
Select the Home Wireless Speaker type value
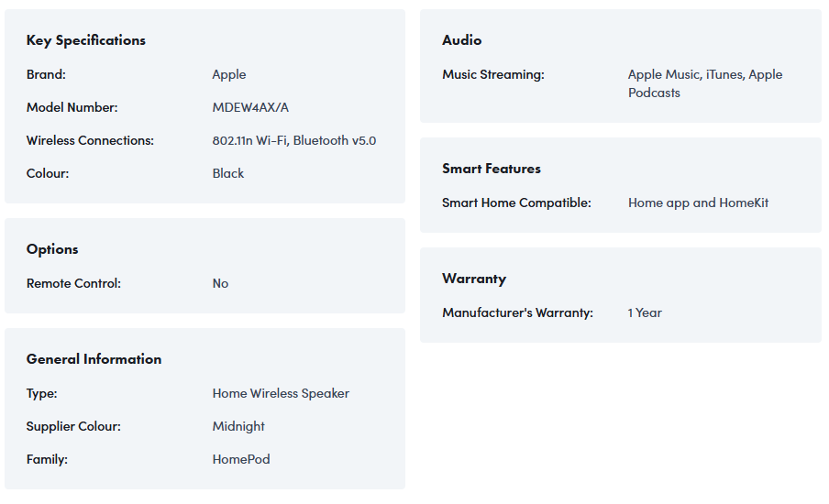point(281,393)
